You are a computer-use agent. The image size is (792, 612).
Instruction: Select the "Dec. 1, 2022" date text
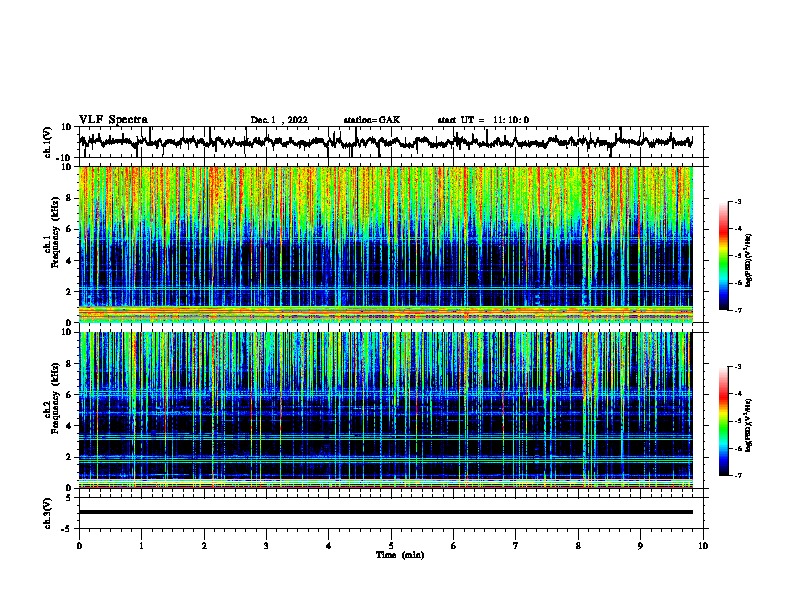[x=279, y=120]
